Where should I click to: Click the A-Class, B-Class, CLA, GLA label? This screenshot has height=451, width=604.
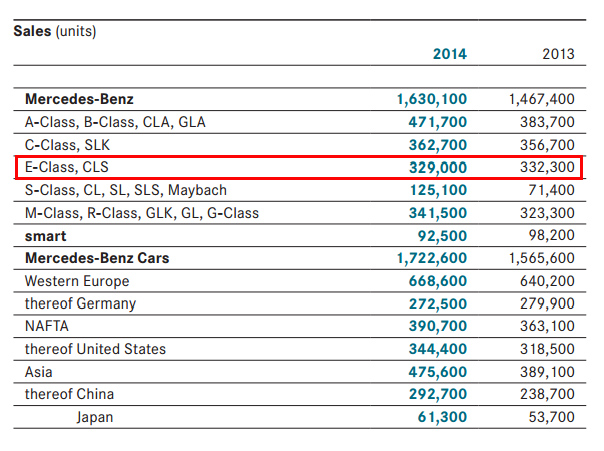[x=114, y=122]
